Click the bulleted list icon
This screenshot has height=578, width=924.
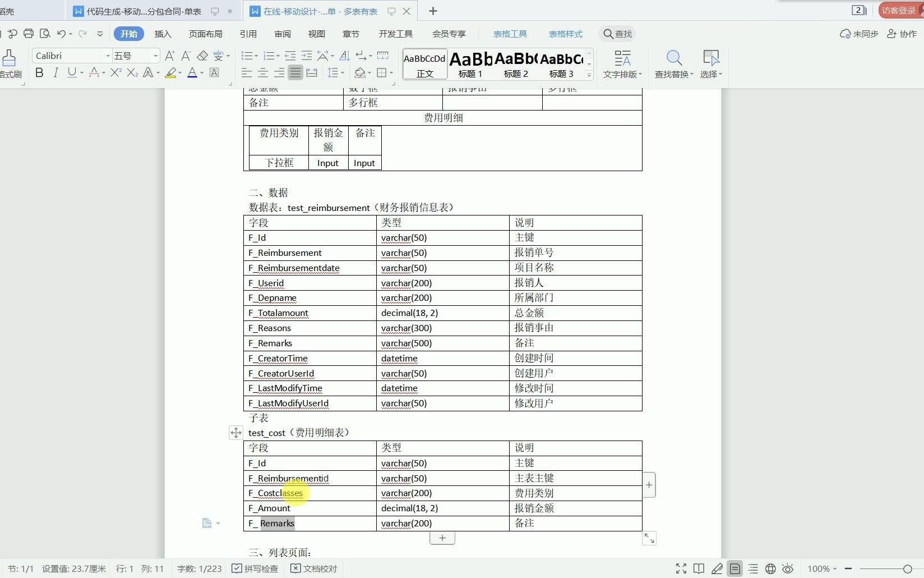point(247,56)
